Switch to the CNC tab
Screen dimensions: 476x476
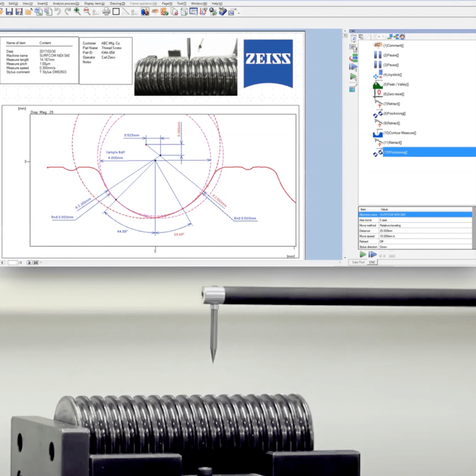[x=372, y=262]
